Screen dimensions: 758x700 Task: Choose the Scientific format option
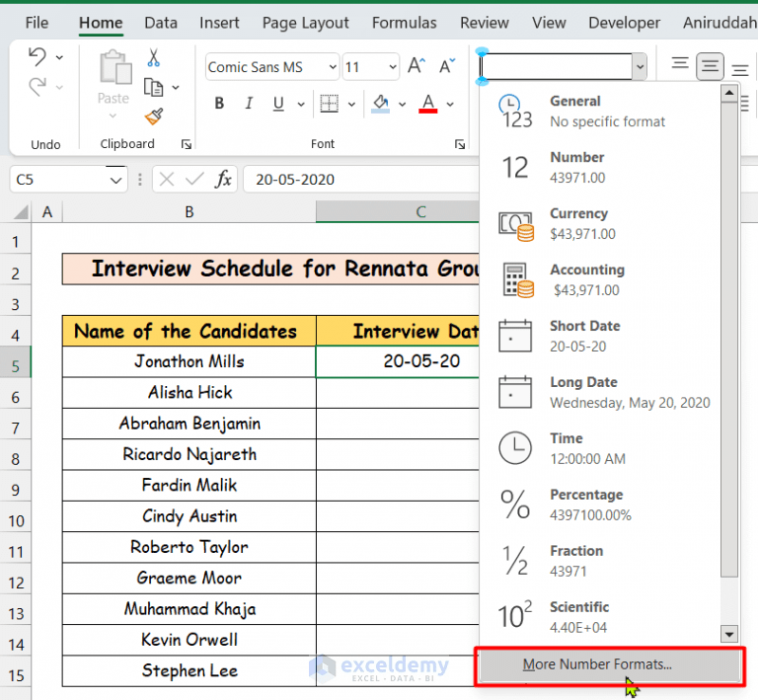point(600,617)
